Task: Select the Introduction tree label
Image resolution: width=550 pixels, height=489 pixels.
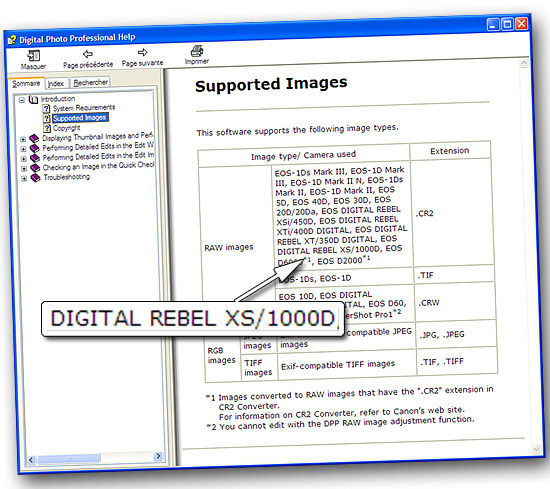Action: (58, 99)
